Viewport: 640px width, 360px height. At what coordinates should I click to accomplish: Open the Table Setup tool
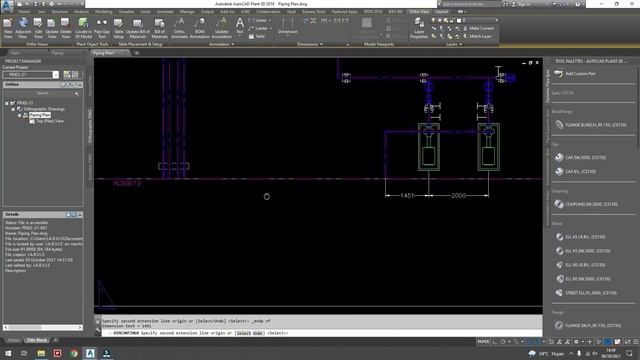(118, 28)
